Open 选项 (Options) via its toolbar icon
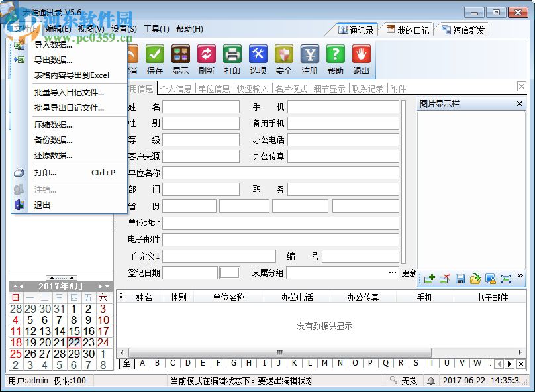Screen dimensions: 535x392 click(x=258, y=53)
